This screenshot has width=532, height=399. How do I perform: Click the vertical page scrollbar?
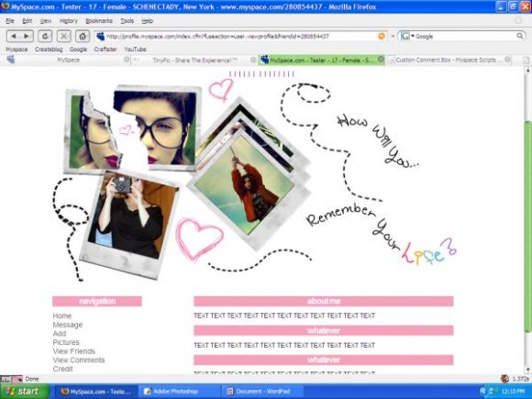tap(527, 227)
